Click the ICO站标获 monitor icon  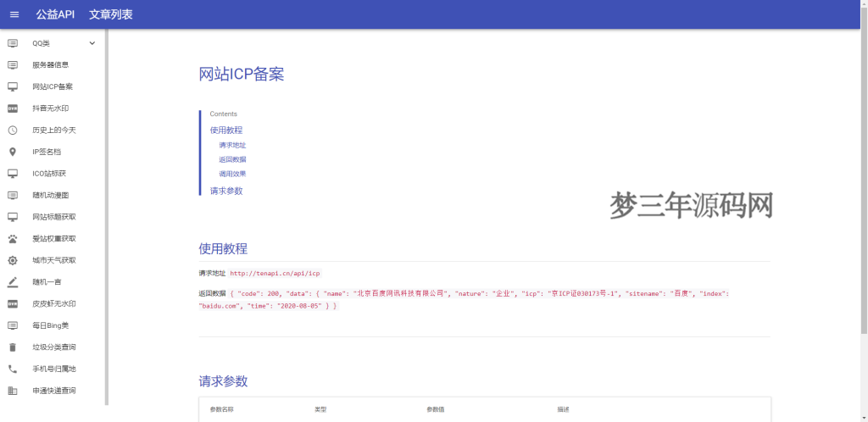tap(13, 174)
